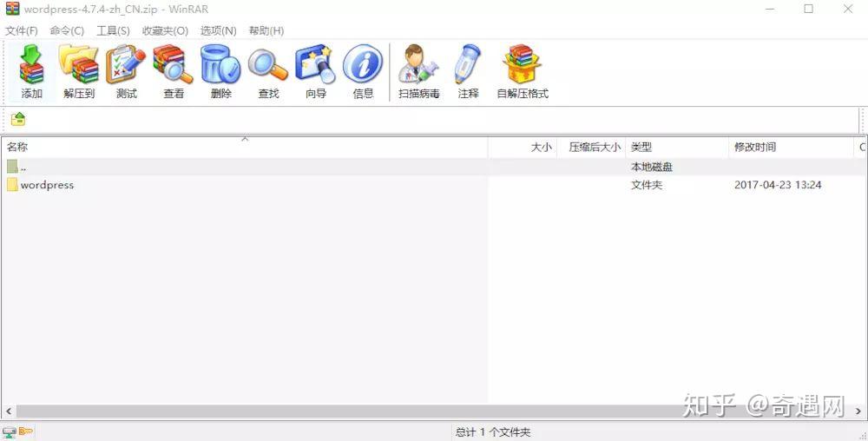Select the parent directory '..' row
Screen dimensions: 868x441
(x=433, y=167)
